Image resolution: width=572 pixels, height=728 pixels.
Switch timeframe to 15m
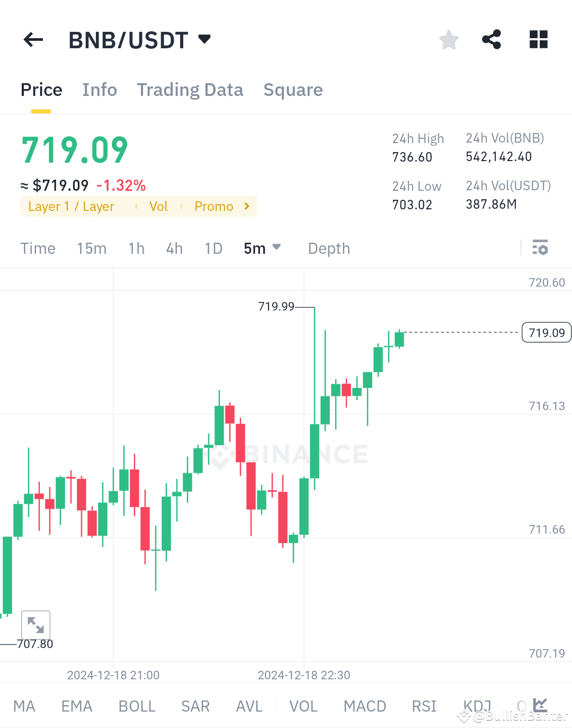pos(92,248)
